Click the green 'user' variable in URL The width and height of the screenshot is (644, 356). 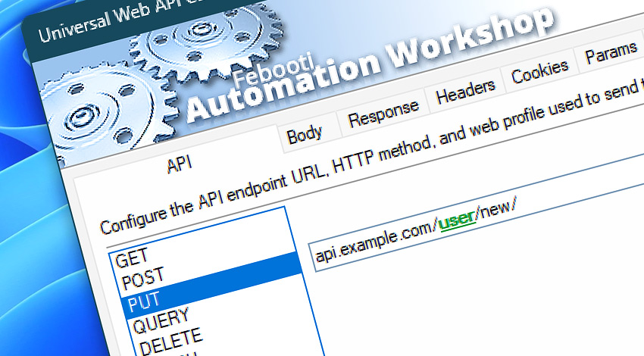(458, 220)
